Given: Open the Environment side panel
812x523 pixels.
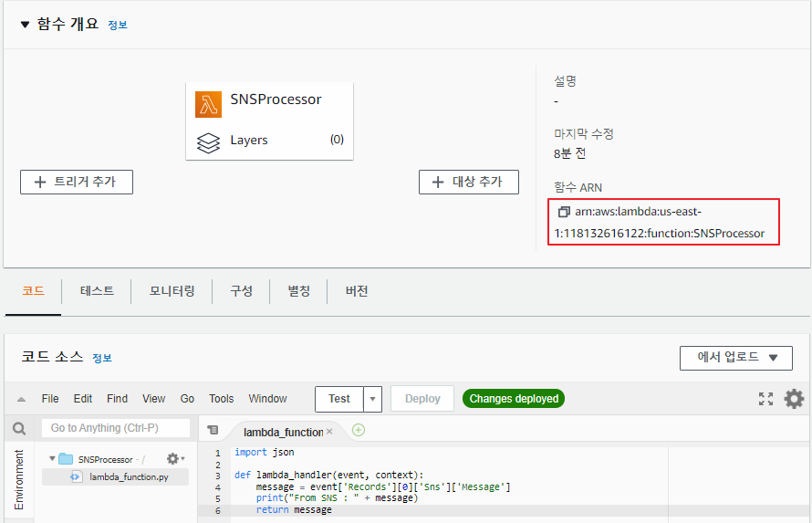Looking at the screenshot, I should 19,479.
